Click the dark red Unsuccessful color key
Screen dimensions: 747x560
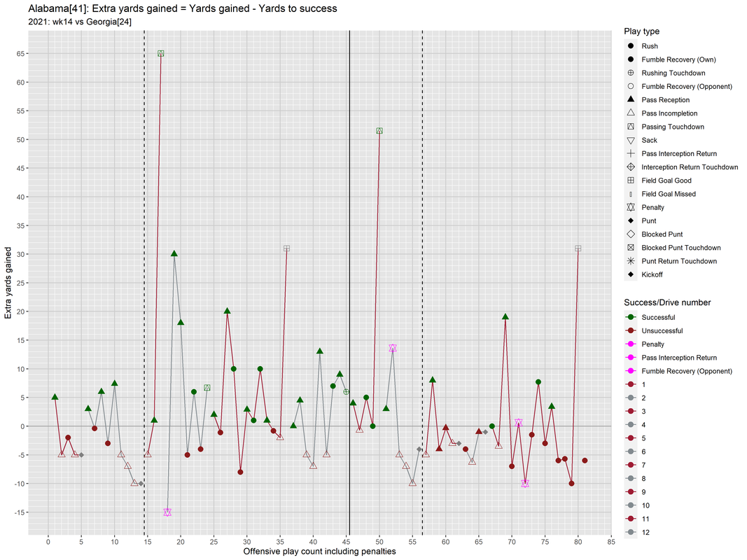coord(631,330)
